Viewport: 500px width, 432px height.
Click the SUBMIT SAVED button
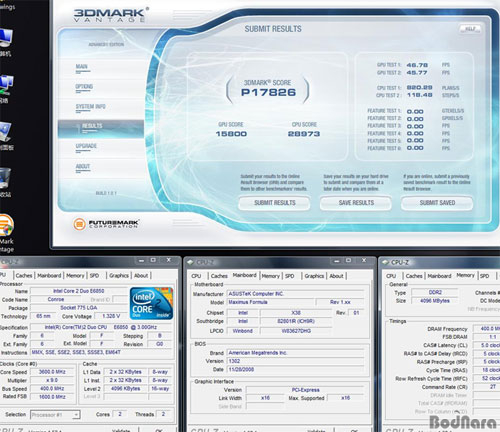(437, 203)
